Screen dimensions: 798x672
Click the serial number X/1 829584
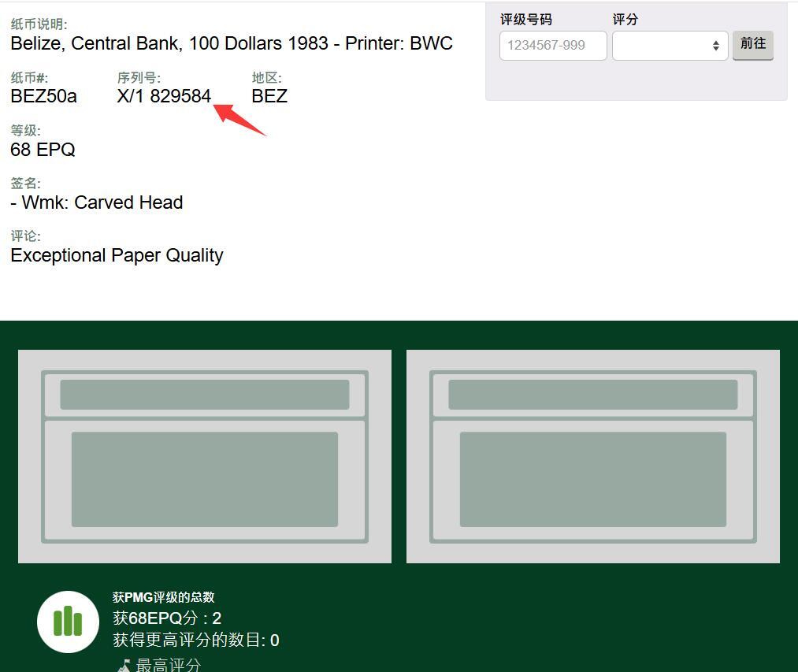(164, 96)
